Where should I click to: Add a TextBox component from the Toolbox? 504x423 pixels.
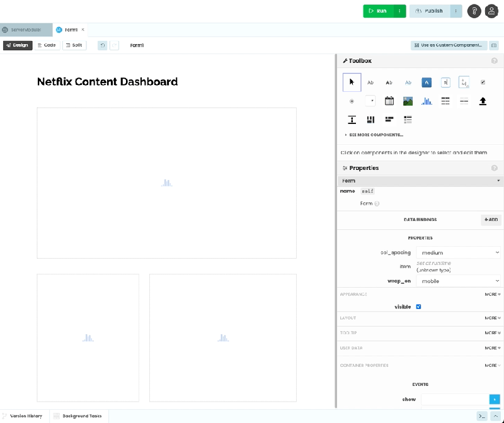446,82
